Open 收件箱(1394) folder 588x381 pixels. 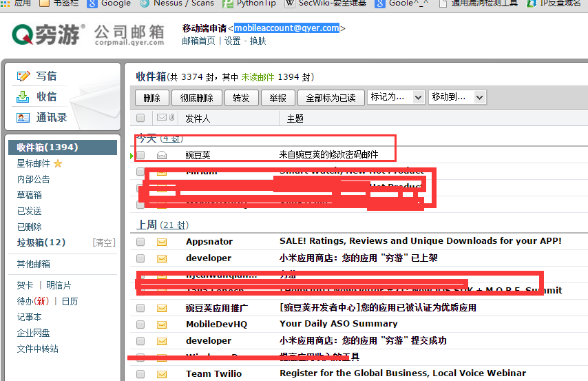coord(63,147)
